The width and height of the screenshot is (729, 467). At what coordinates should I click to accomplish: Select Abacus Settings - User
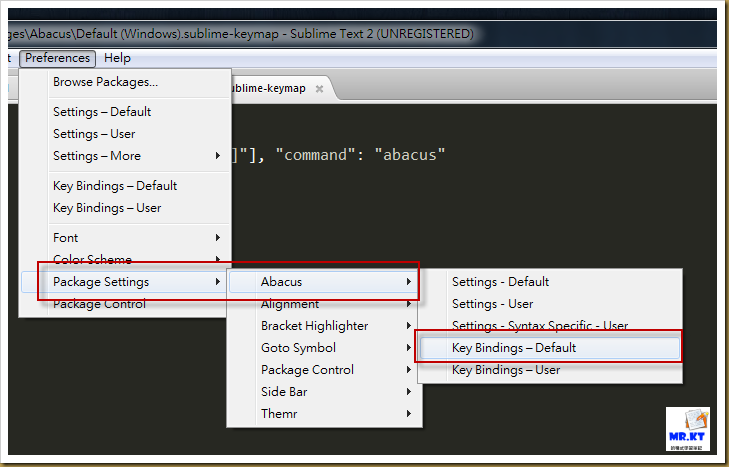550,304
